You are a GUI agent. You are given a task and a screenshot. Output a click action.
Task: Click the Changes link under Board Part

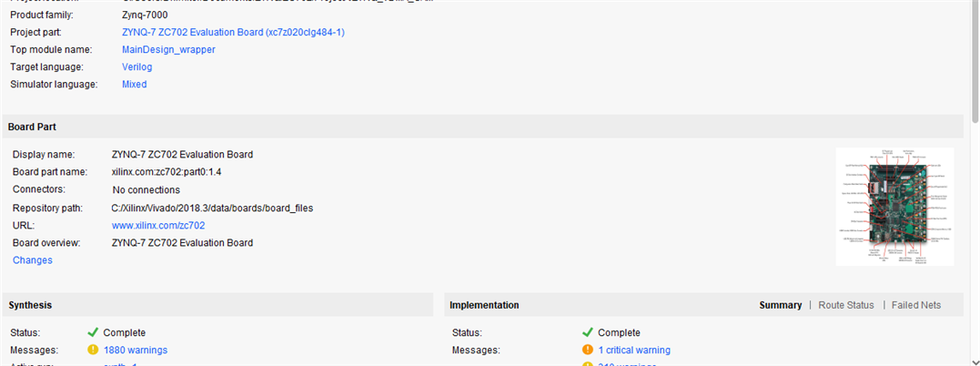click(33, 260)
